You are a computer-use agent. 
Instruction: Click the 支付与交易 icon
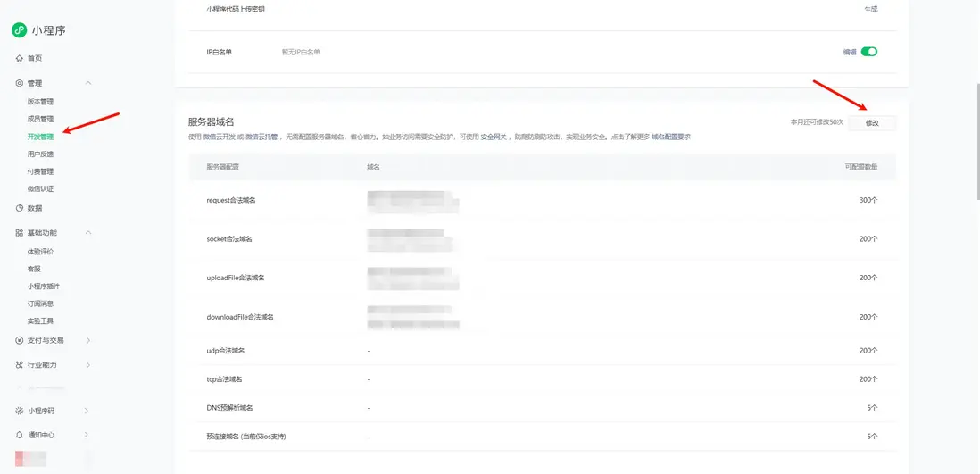(x=20, y=340)
